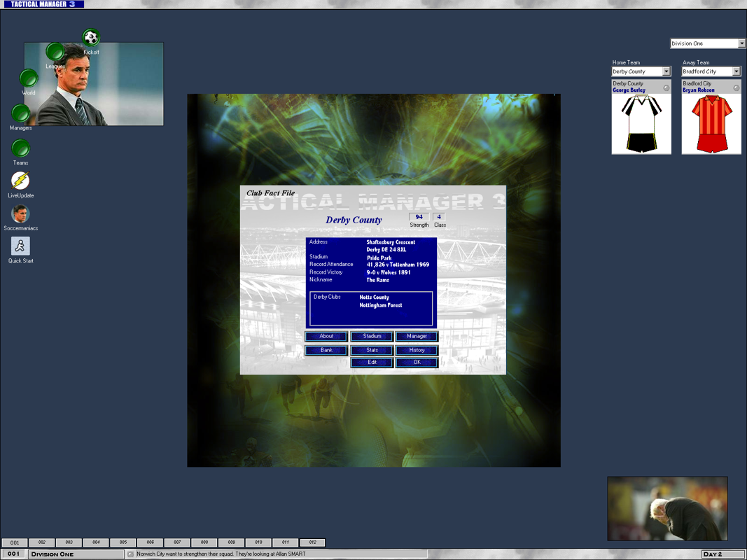Open the Soccermaniacs icon
Viewport: 747px width, 560px height.
(x=20, y=214)
